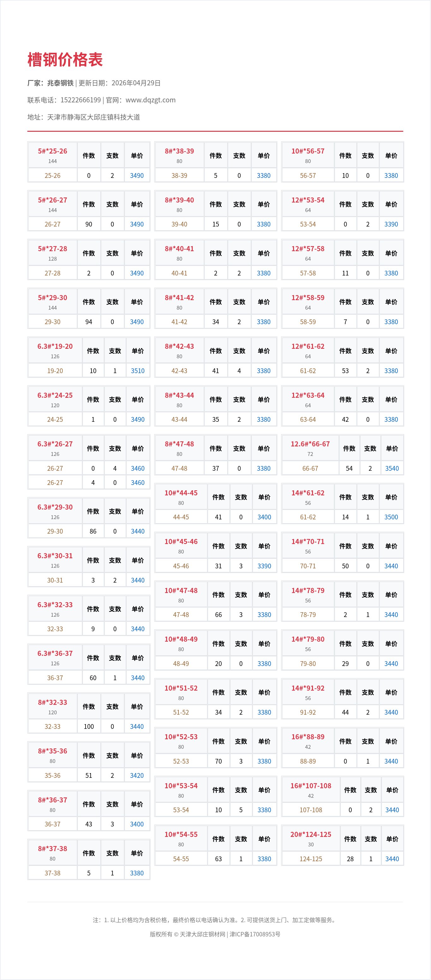Click the phone number 15222666199
This screenshot has height=980, width=431.
click(x=81, y=100)
